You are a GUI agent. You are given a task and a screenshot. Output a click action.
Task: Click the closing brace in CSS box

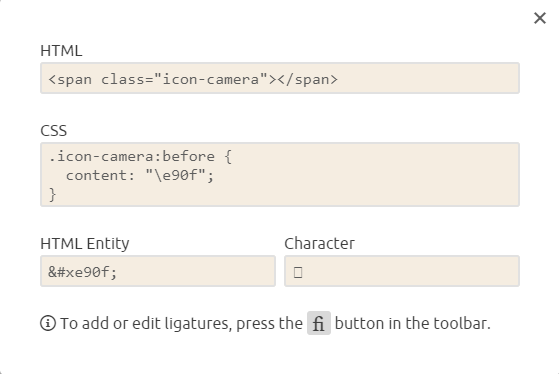click(52, 195)
